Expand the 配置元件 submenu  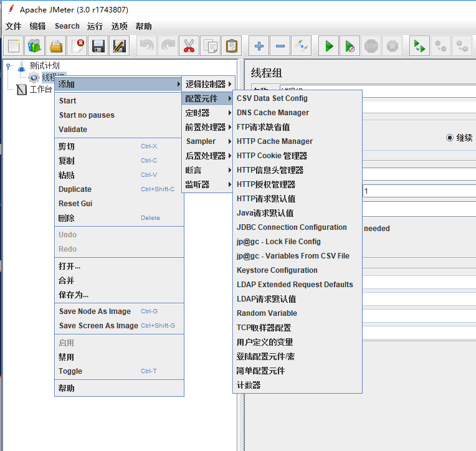pos(208,98)
